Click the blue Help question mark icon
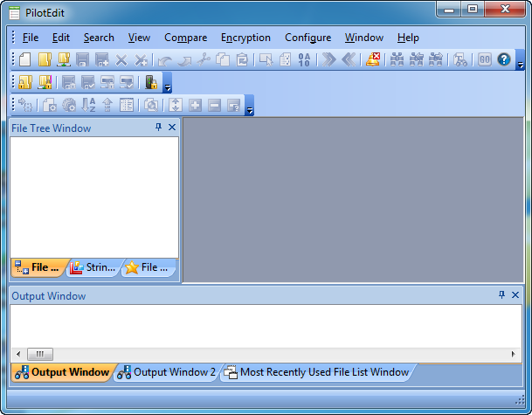 504,59
